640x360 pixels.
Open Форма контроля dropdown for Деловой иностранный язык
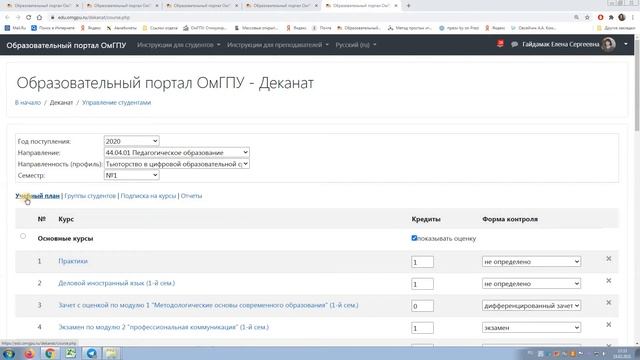(531, 284)
